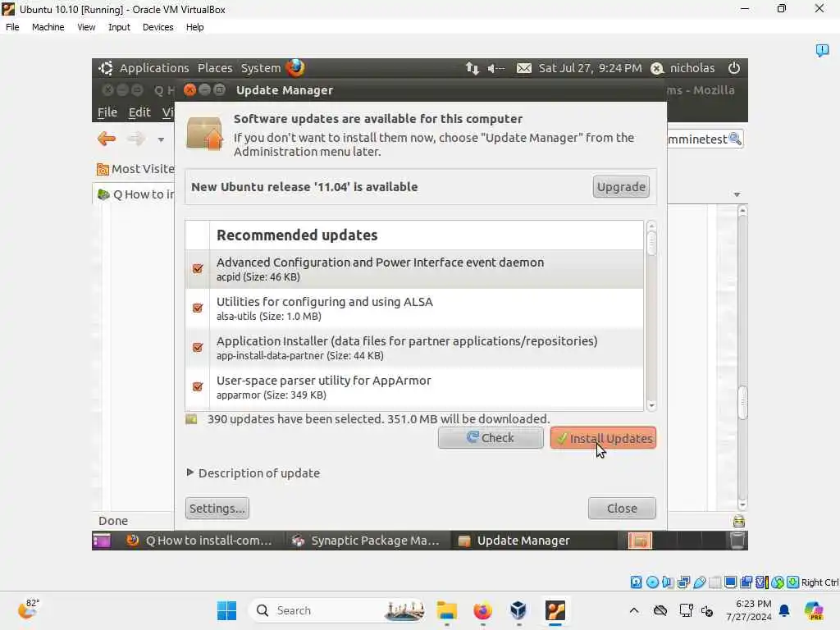Click Windows notification bell icon
This screenshot has height=630, width=840.
tap(784, 610)
